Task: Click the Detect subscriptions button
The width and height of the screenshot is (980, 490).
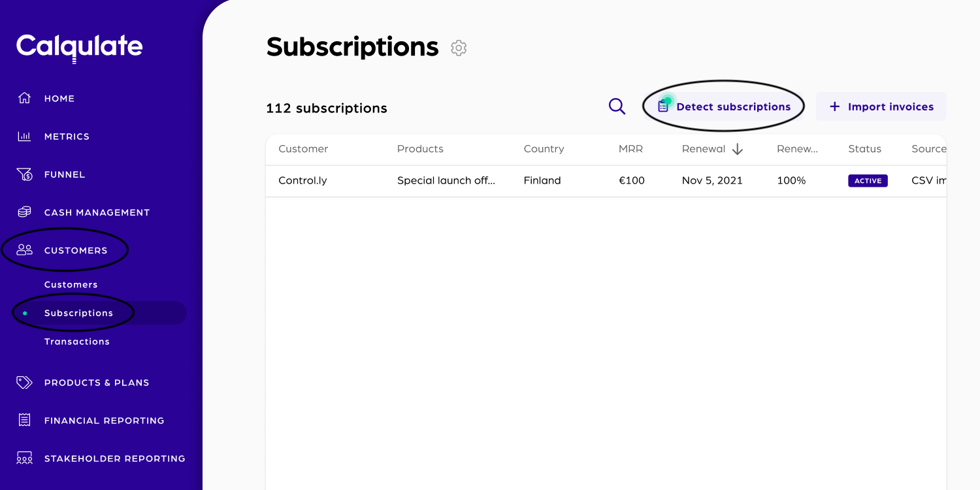Action: tap(724, 106)
